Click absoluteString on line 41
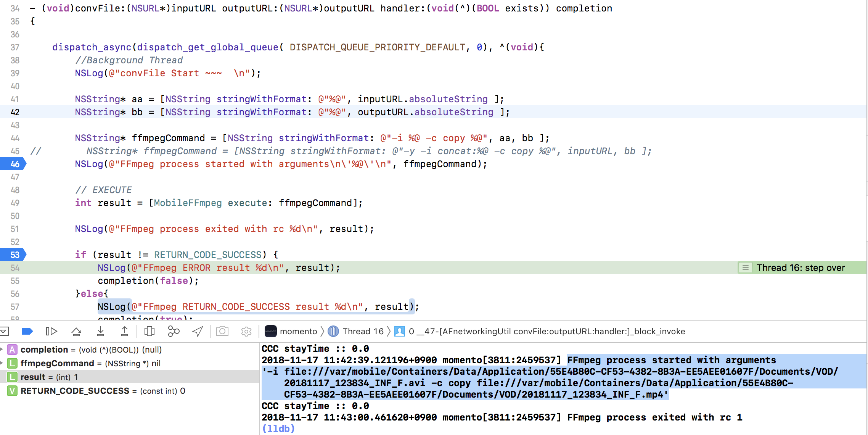 (448, 99)
